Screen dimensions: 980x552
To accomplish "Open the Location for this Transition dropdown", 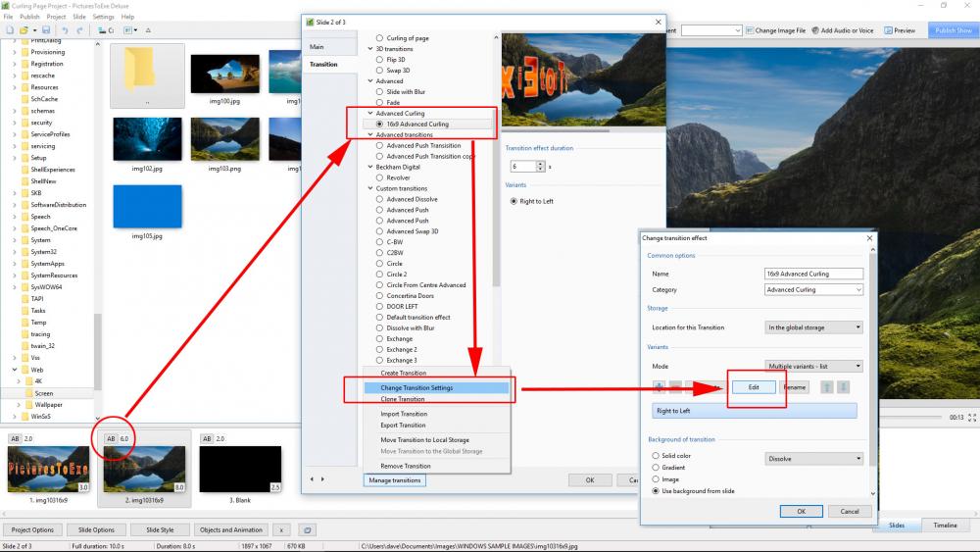I will [813, 327].
